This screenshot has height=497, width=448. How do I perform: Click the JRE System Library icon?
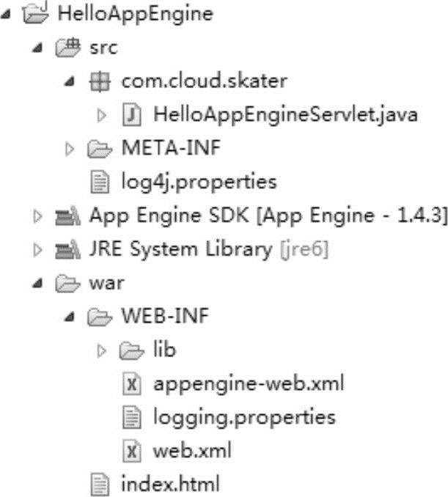coord(65,249)
